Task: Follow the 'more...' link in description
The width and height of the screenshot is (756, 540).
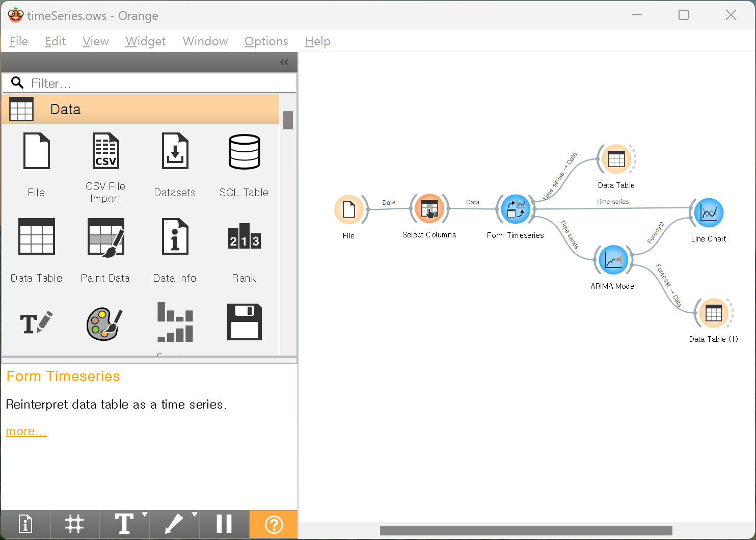Action: pyautogui.click(x=26, y=431)
